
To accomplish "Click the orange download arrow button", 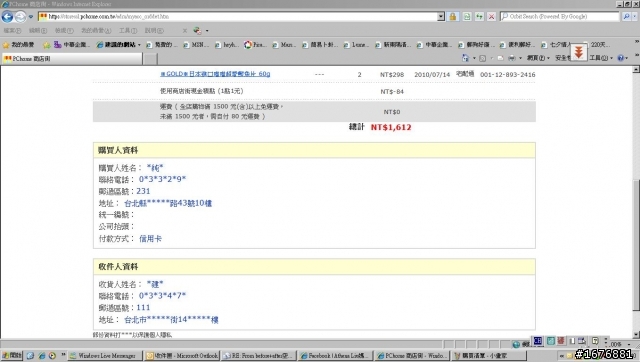I will [578, 52].
